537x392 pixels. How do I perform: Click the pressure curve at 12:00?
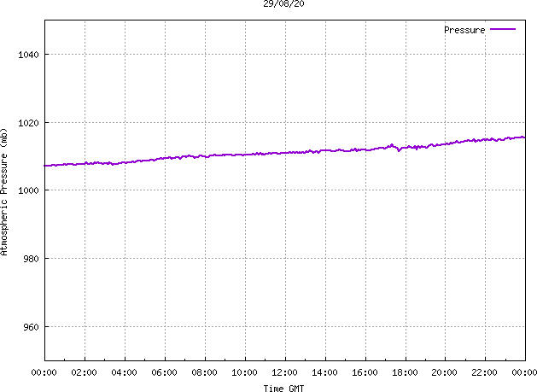click(x=285, y=153)
